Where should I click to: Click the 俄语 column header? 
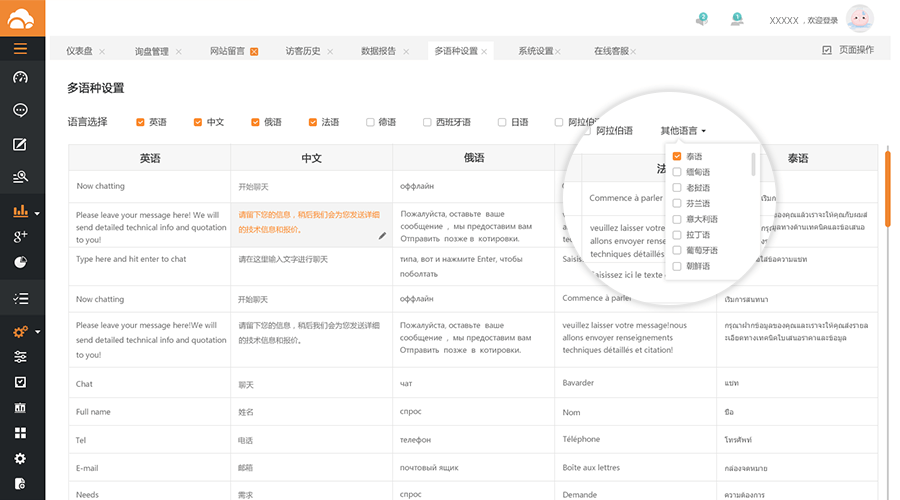click(474, 158)
